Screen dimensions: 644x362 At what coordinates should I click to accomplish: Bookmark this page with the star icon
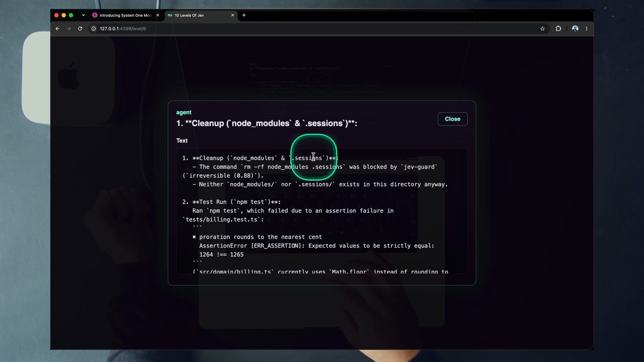tap(542, 29)
